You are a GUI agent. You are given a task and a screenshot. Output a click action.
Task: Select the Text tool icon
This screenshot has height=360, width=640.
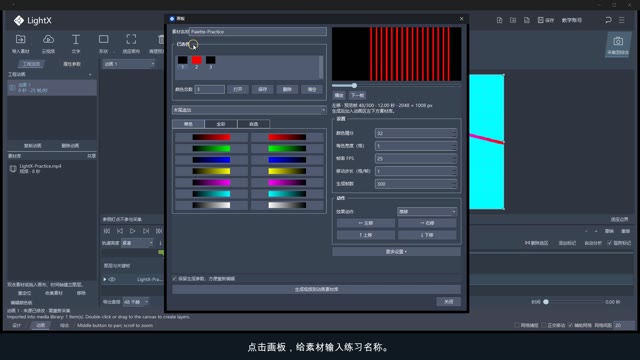click(x=76, y=40)
